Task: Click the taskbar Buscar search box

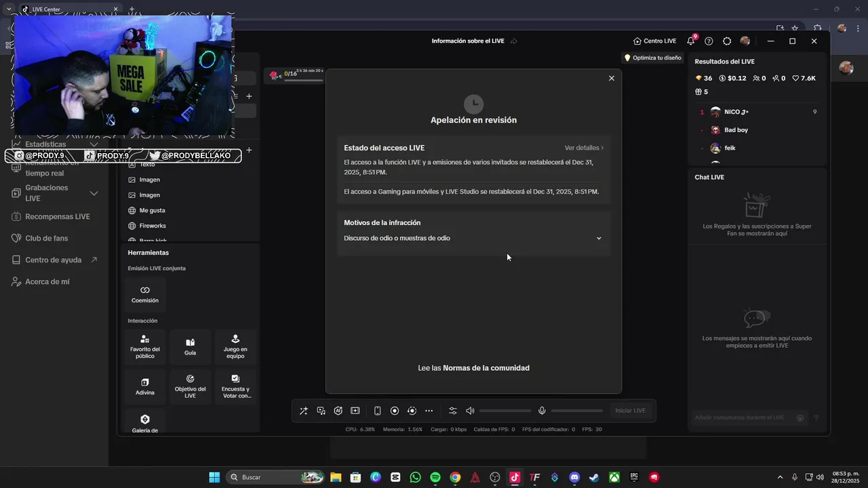Action: (275, 477)
